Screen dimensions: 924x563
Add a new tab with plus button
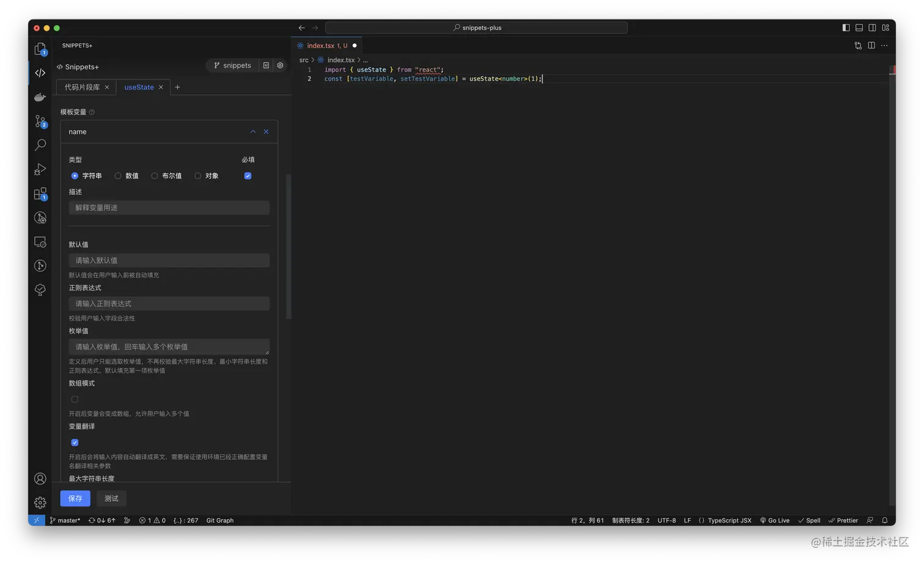click(178, 87)
